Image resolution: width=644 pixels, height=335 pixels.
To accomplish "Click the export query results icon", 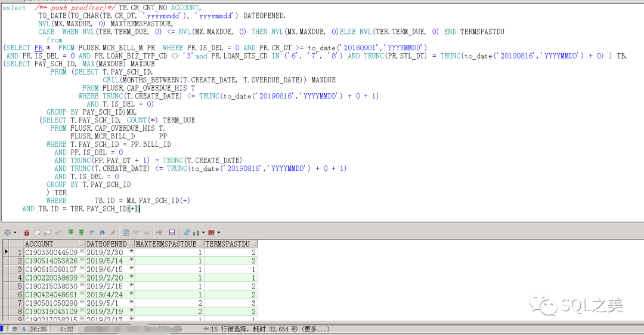I will [187, 232].
